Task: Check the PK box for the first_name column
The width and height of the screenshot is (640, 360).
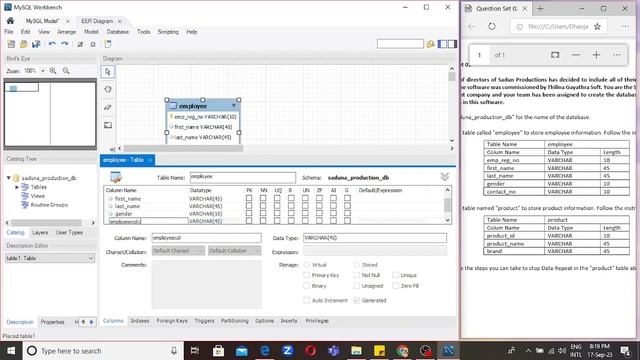Action: coord(249,198)
